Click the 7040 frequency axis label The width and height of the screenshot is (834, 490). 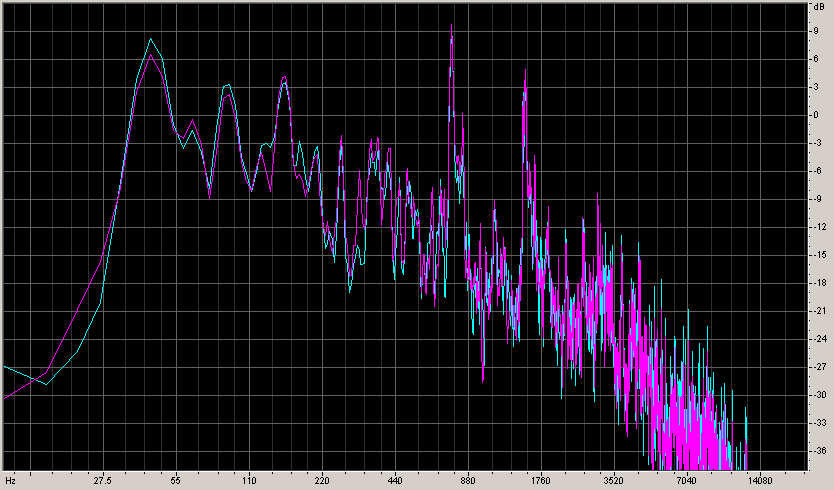click(687, 481)
